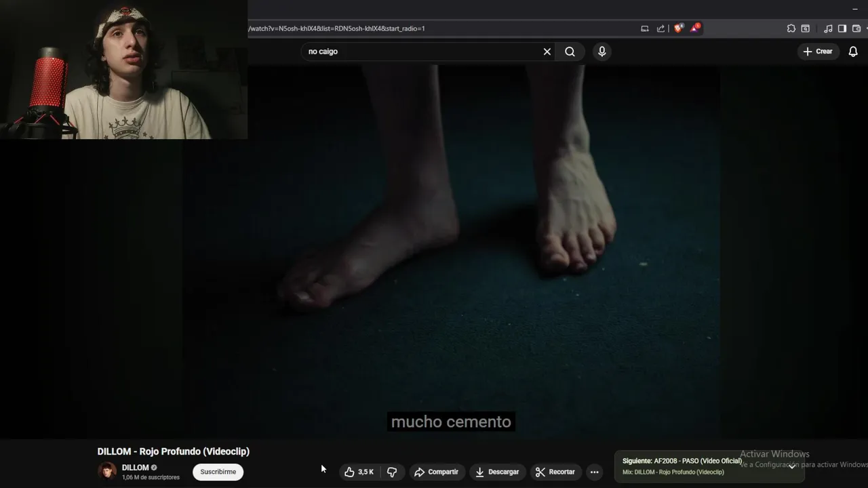
Task: Open the tab search icon in browser toolbar
Action: pos(805,28)
